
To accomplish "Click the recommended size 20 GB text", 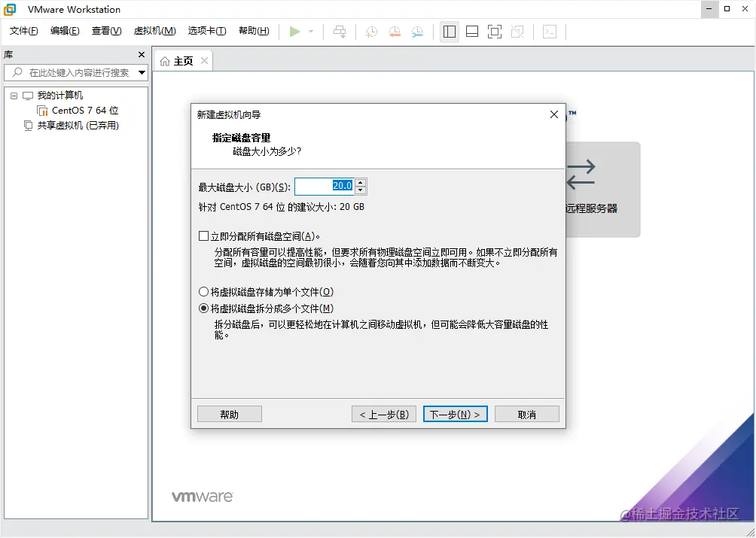I will click(282, 207).
